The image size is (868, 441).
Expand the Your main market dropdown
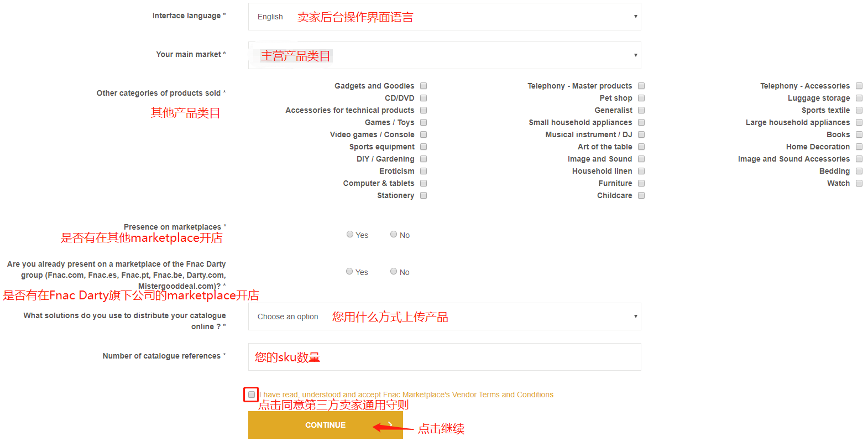pos(444,55)
